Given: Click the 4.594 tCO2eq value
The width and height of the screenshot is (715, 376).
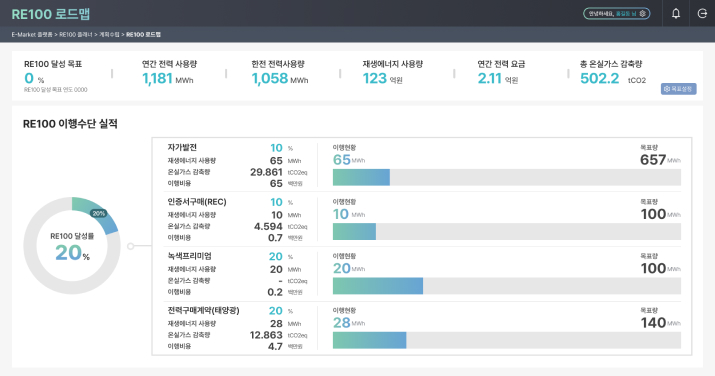Looking at the screenshot, I should point(280,227).
